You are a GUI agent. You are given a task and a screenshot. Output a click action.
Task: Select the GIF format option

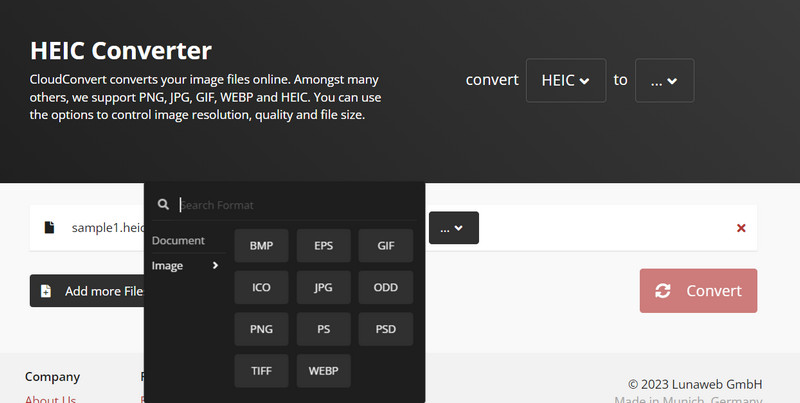coord(385,246)
